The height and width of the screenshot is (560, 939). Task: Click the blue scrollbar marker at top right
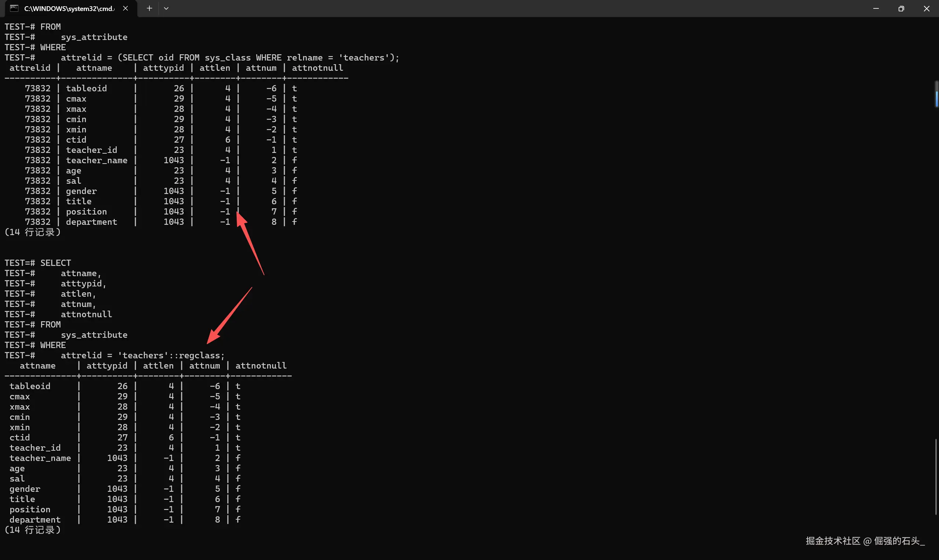click(937, 99)
